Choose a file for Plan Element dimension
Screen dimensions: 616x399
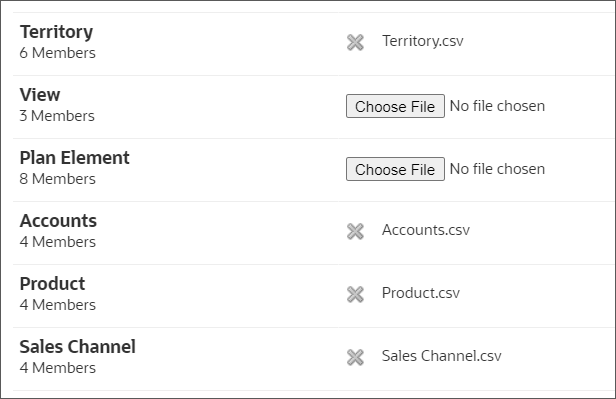(x=395, y=169)
